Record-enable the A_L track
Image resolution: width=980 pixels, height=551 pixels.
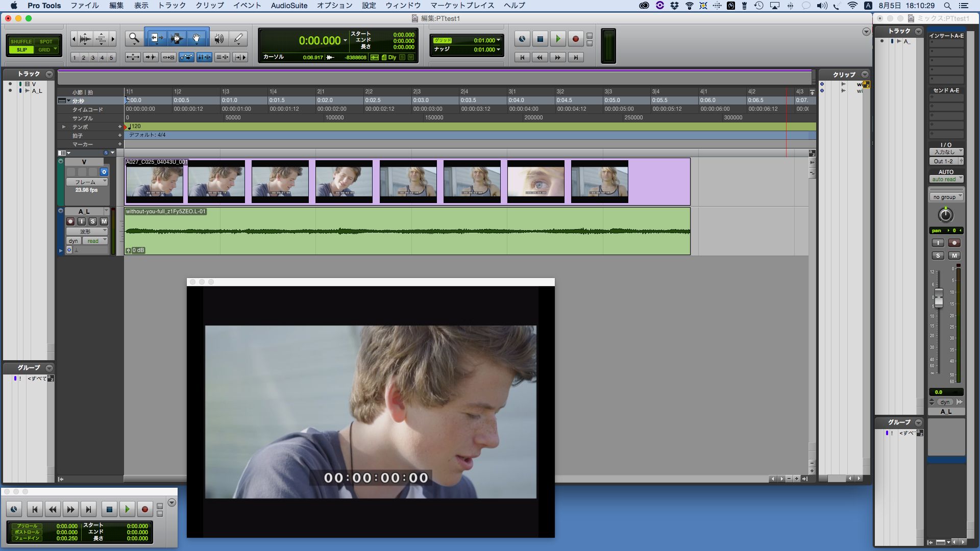70,221
